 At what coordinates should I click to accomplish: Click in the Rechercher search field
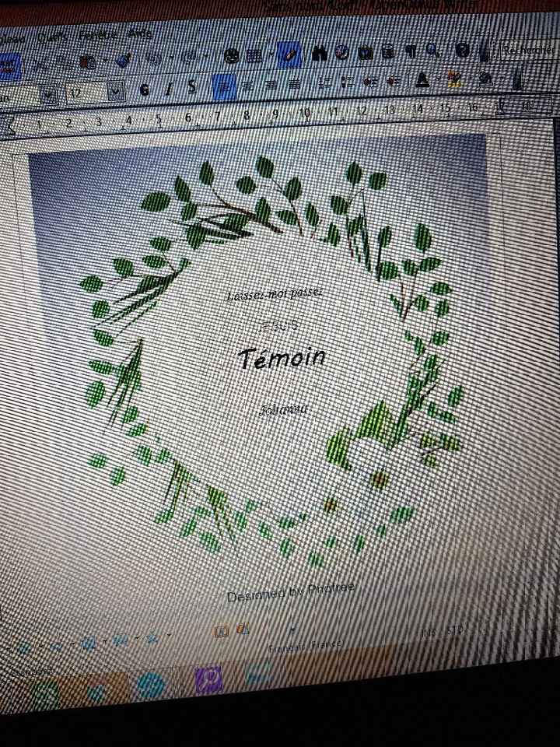pyautogui.click(x=527, y=49)
